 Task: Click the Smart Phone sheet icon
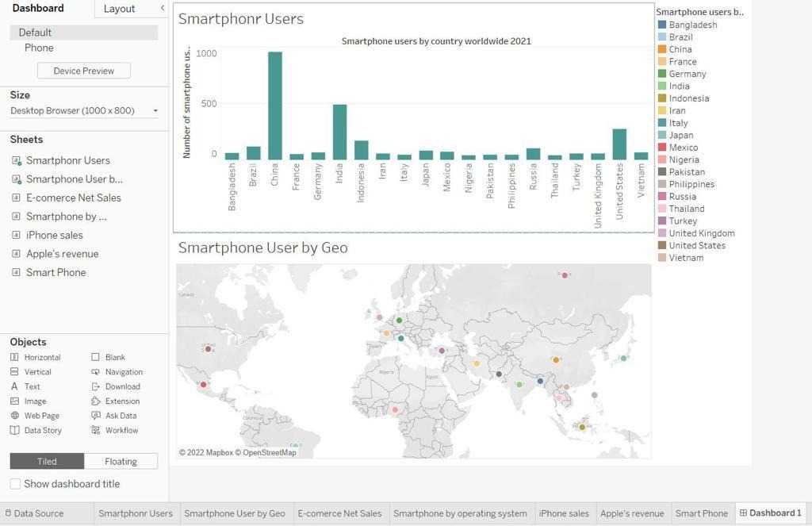point(16,273)
